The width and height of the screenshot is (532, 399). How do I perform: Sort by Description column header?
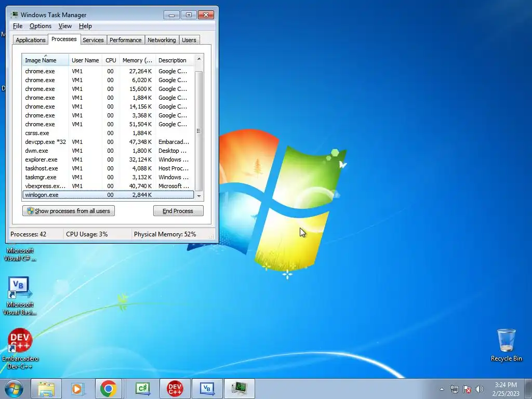click(175, 60)
